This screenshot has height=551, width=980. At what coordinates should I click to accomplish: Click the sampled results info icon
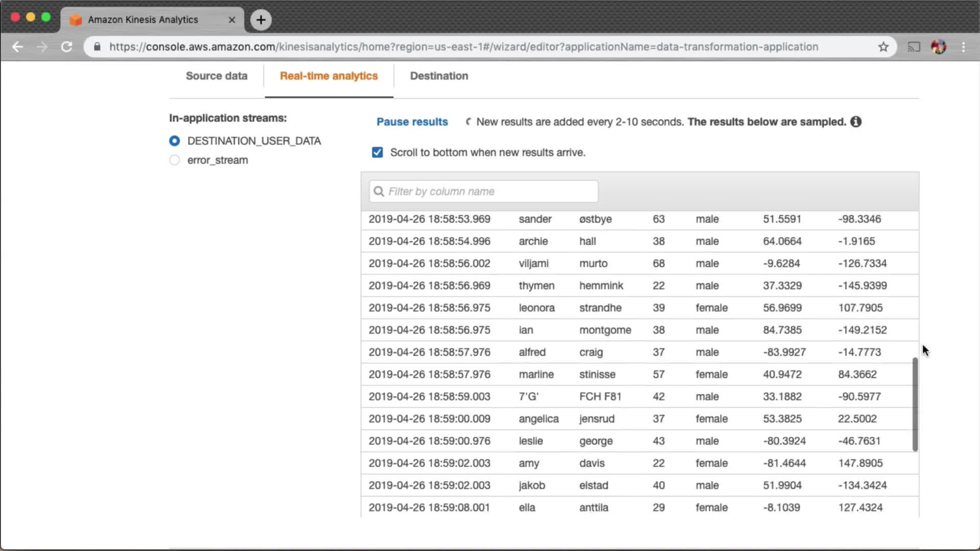856,122
